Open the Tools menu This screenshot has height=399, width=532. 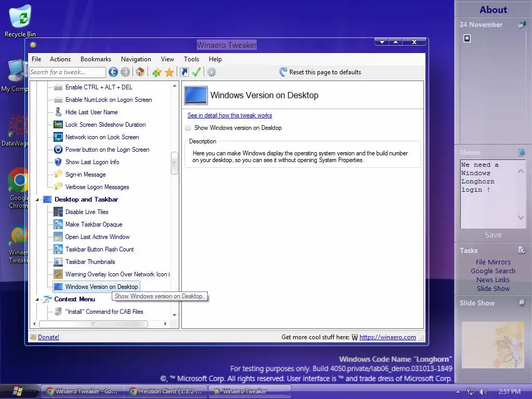pyautogui.click(x=191, y=59)
